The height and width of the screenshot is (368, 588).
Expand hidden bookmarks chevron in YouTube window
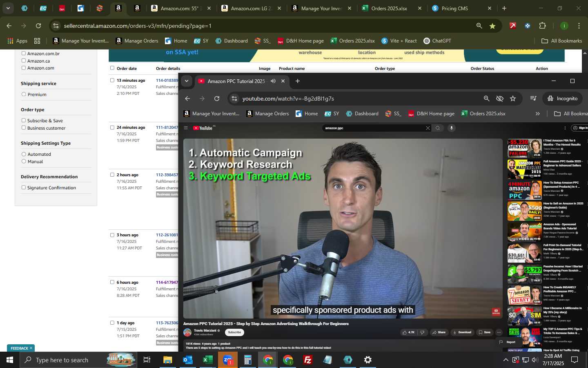[537, 114]
